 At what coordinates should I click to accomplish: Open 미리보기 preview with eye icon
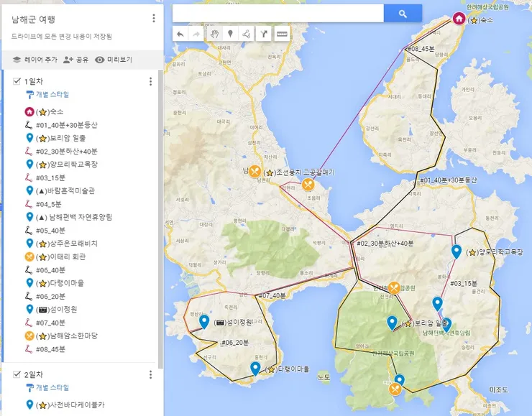coord(114,60)
